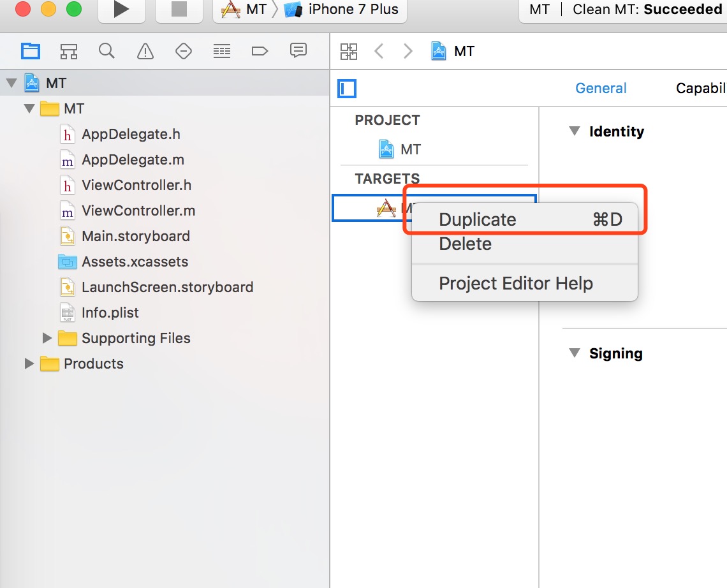Zoom the window with green button
The image size is (727, 588).
pos(74,9)
